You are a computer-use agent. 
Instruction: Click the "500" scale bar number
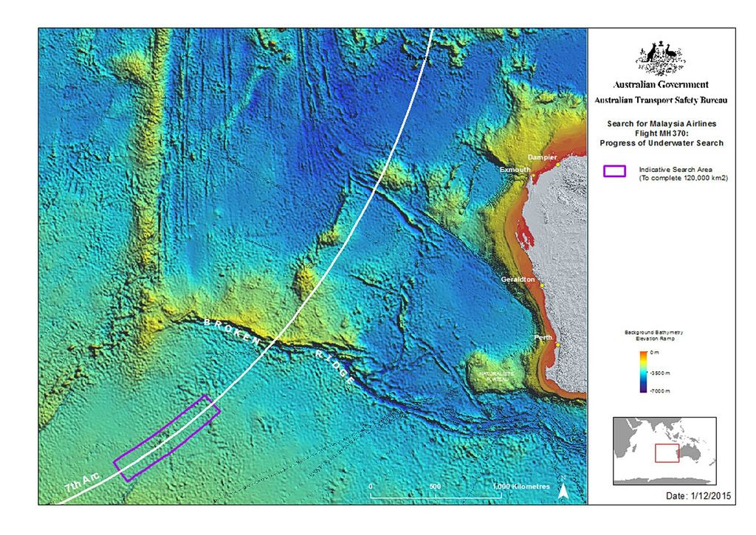(x=435, y=487)
